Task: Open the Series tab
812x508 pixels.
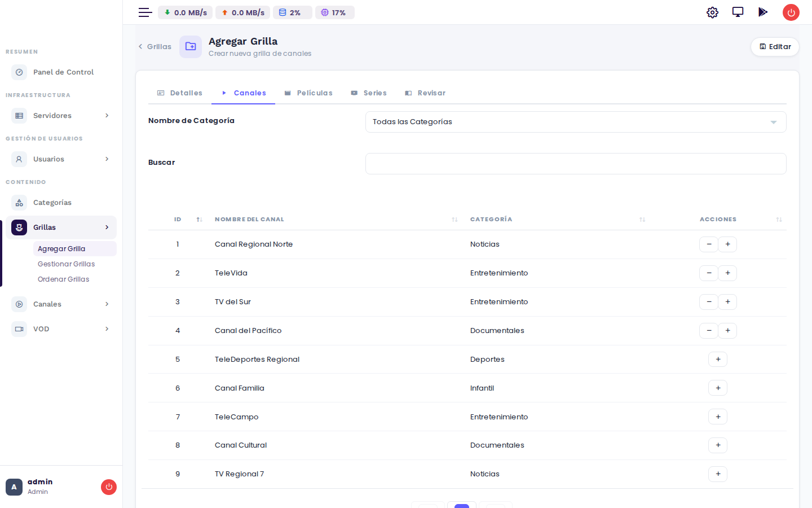Action: [369, 93]
